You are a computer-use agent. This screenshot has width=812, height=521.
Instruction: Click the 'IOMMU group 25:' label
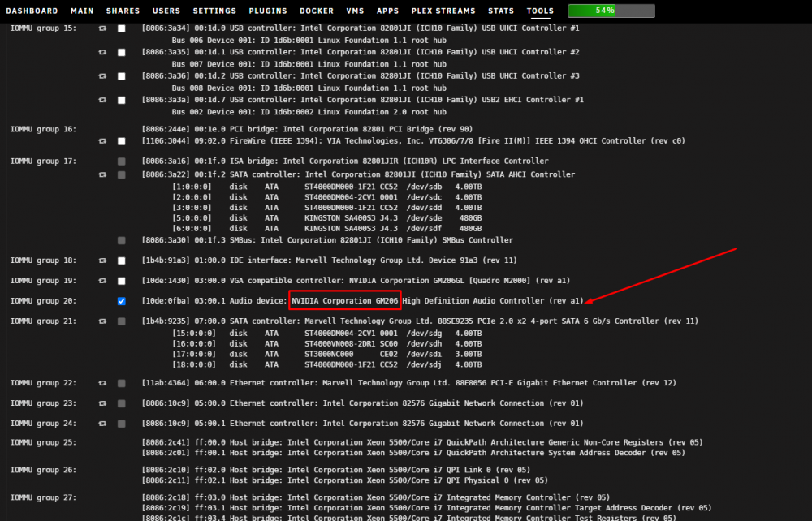point(44,442)
